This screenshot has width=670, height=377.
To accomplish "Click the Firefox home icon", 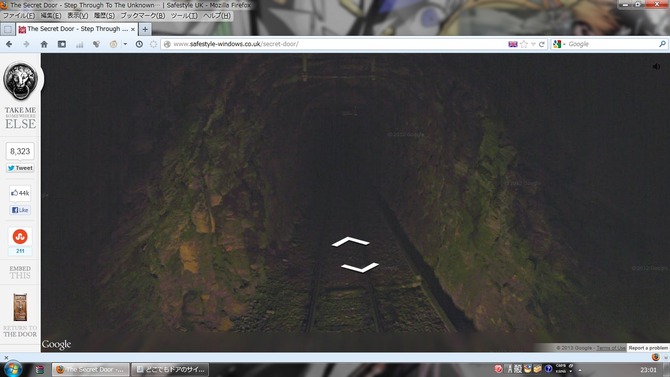I will pyautogui.click(x=44, y=44).
